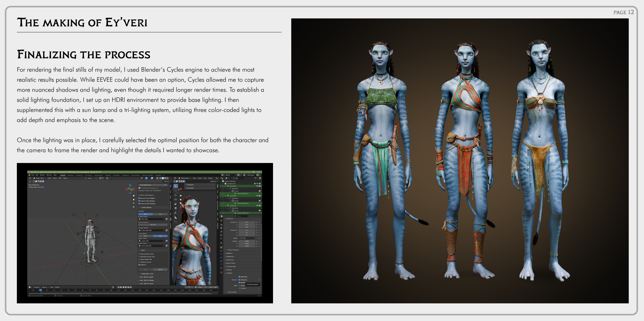Image resolution: width=644 pixels, height=321 pixels.
Task: Expand the Shape Keys Tools section
Action: coord(147,274)
